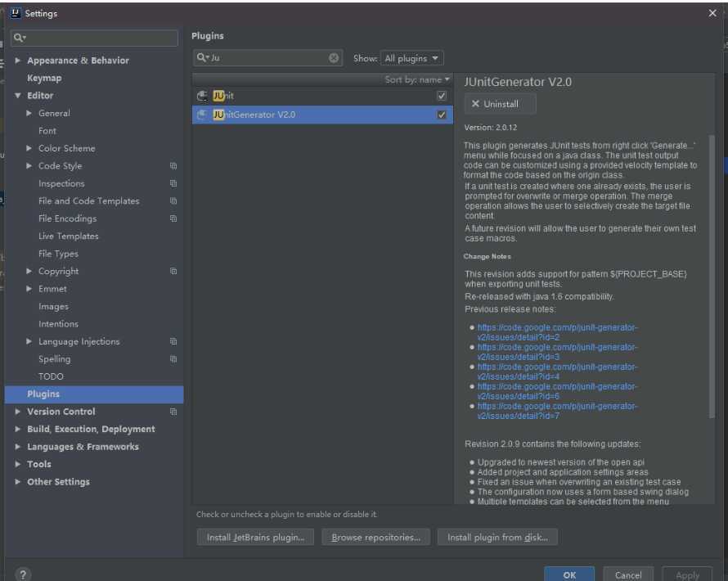Expand the Emmet node
This screenshot has width=728, height=581.
pos(29,289)
